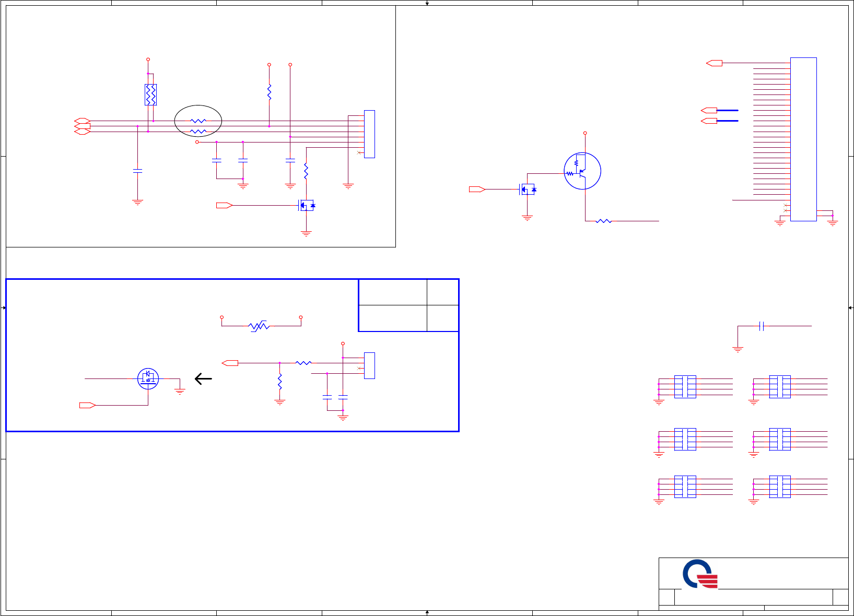Click the large circled transistor with built-in resistors

pos(582,171)
